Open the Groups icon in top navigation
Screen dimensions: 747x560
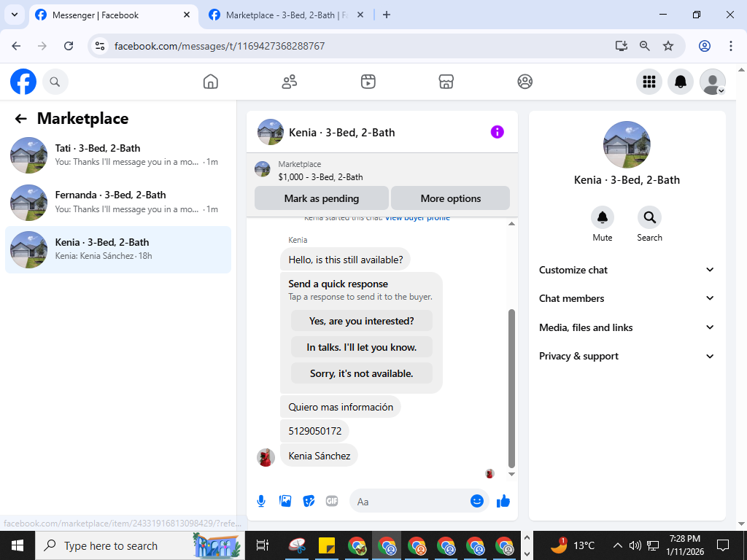[525, 82]
